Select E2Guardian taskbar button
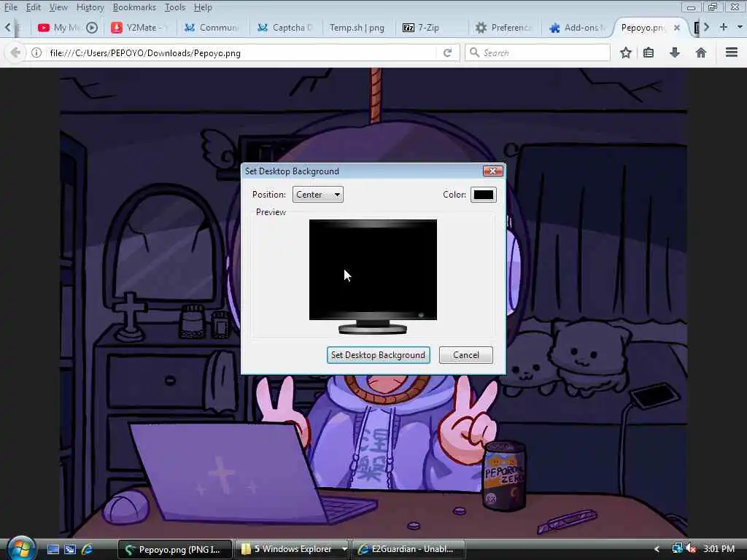This screenshot has width=747, height=560. [x=409, y=549]
